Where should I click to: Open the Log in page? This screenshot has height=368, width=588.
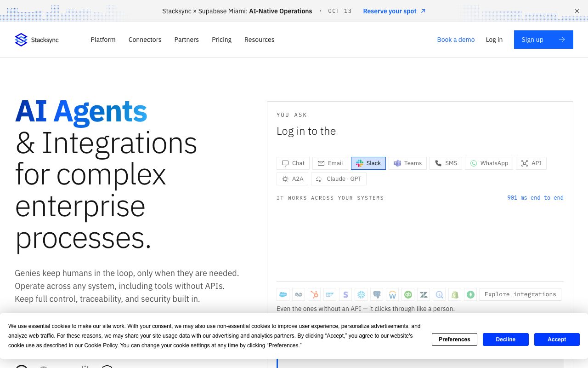(494, 40)
